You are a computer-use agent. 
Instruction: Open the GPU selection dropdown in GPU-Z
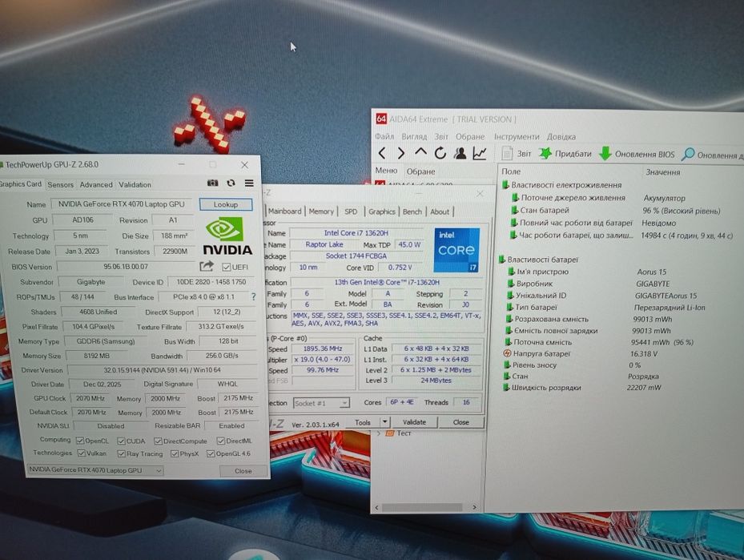[95, 469]
